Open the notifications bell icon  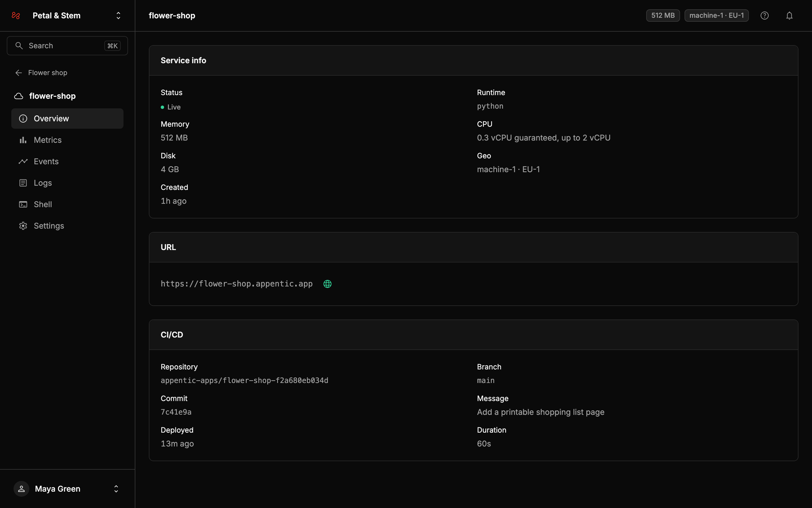pos(789,16)
